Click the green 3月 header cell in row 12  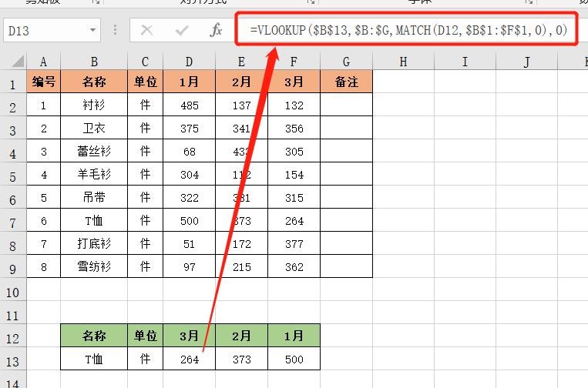(189, 336)
